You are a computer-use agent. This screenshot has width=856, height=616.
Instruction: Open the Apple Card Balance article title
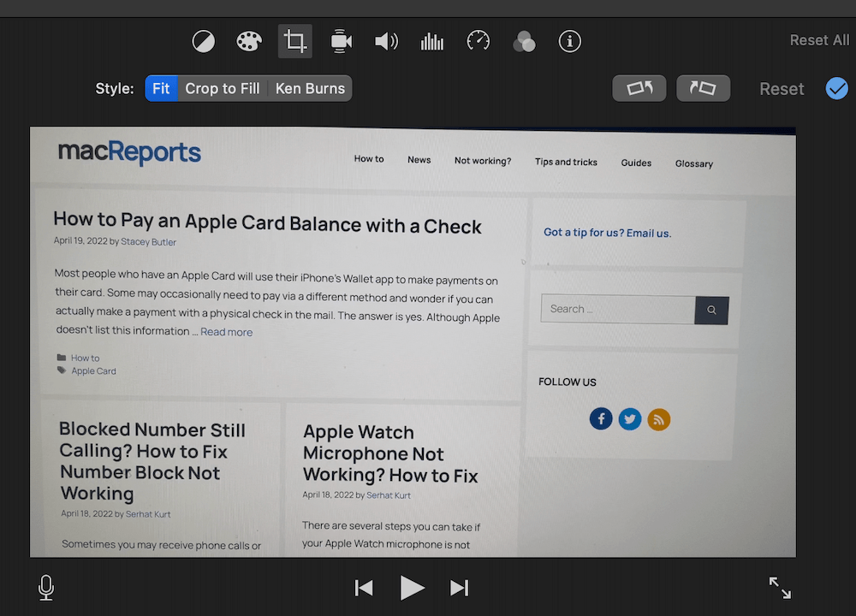click(x=267, y=222)
